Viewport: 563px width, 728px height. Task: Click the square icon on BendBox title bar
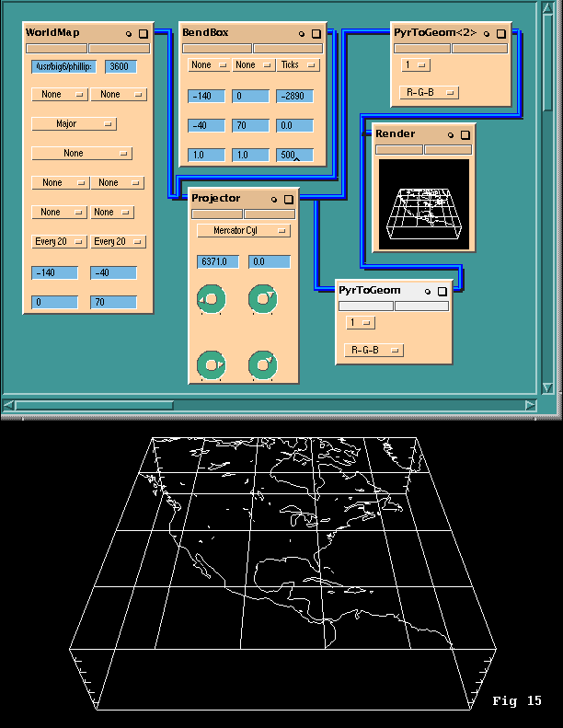click(316, 33)
